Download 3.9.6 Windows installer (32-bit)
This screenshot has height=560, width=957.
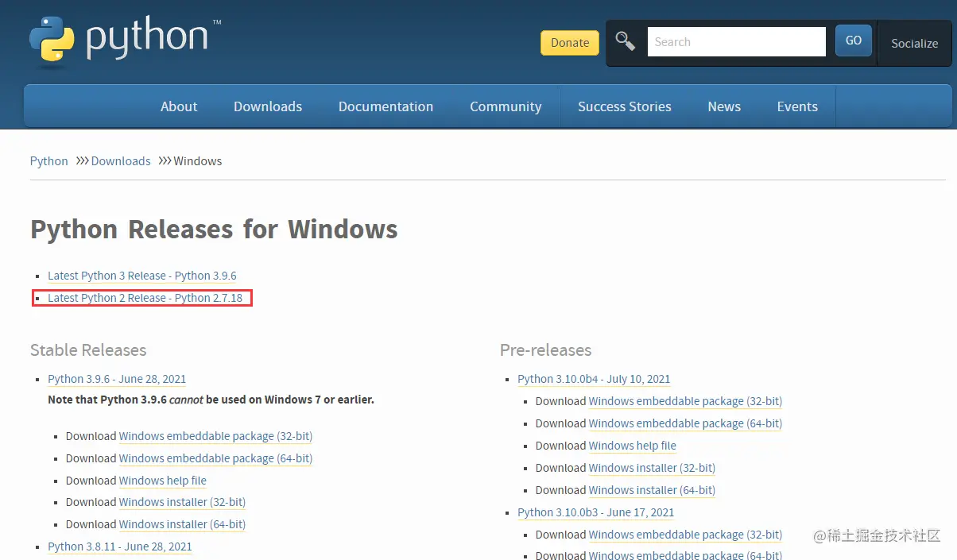pyautogui.click(x=182, y=502)
